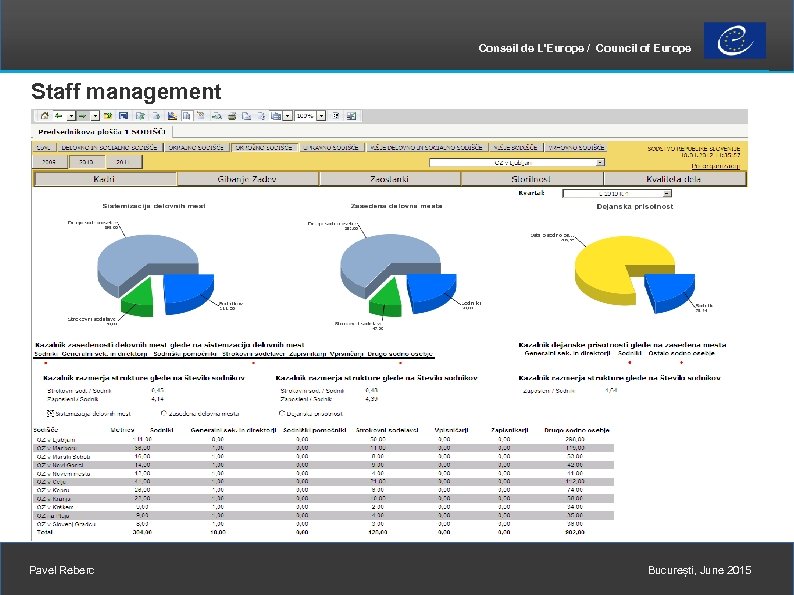Click the OŽ v Novi Gorici table row
Screen dimensions: 794x595
tap(324, 465)
